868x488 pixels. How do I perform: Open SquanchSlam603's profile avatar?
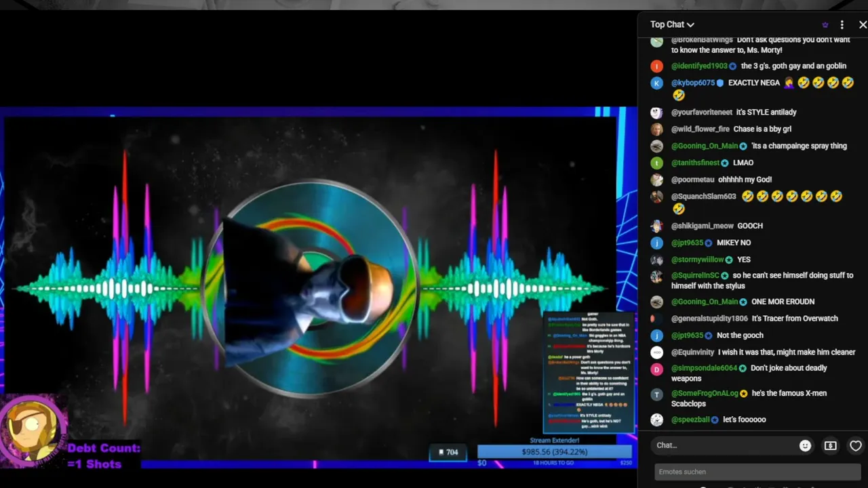[656, 197]
